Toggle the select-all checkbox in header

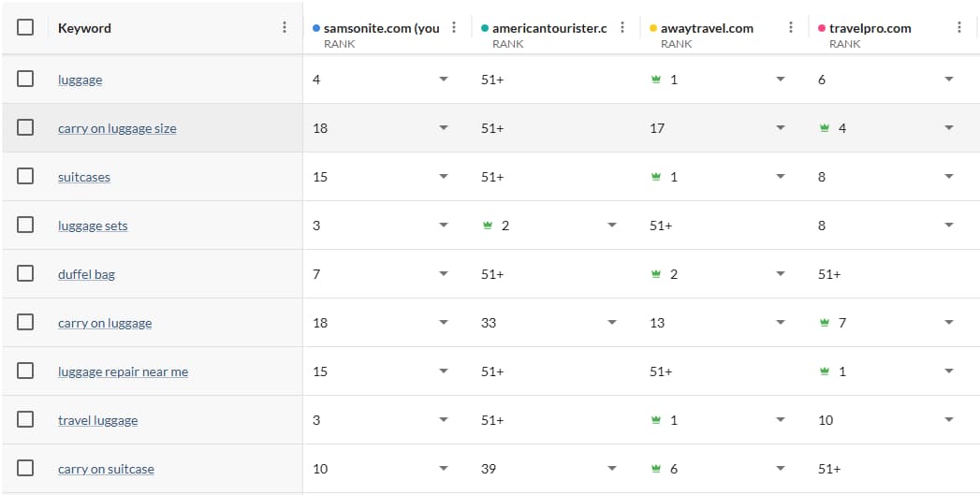[x=25, y=27]
